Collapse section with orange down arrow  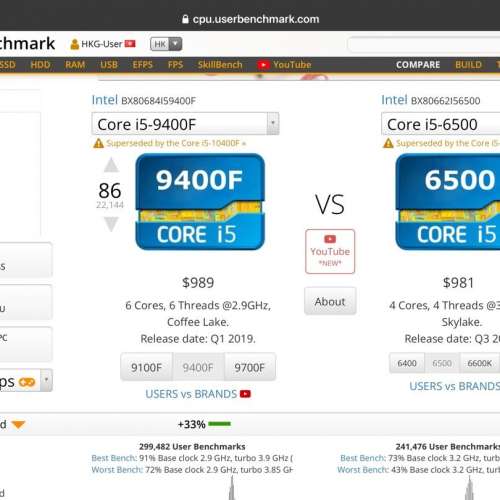18,424
